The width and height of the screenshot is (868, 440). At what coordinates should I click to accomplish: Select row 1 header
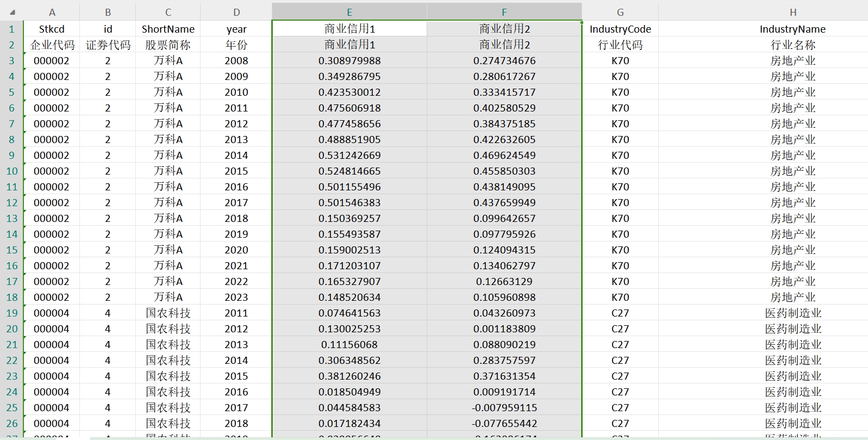[x=12, y=29]
